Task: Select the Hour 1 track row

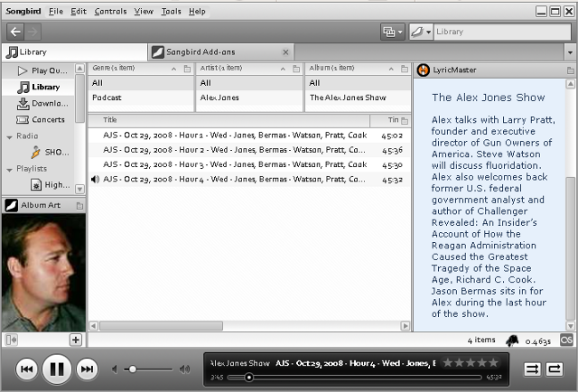Action: (249, 135)
